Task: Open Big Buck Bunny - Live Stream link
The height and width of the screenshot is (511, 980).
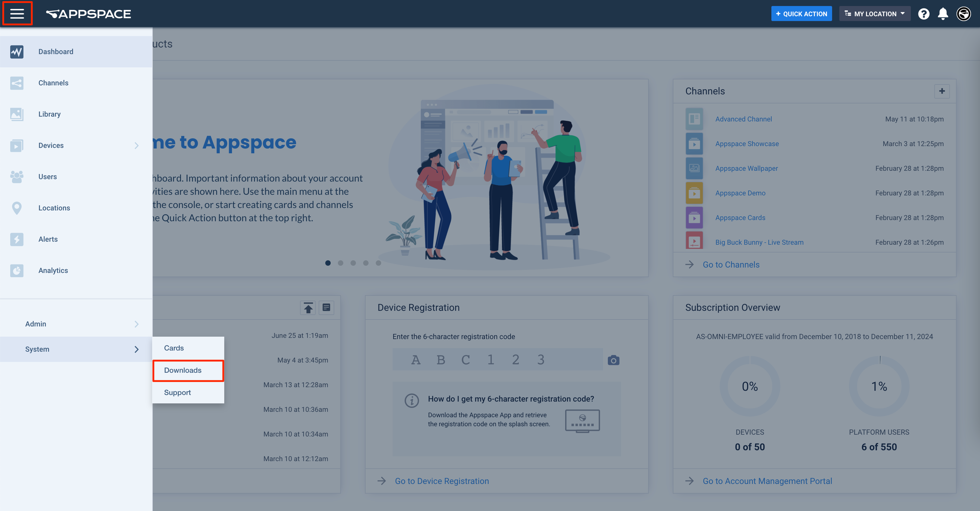Action: pos(759,242)
